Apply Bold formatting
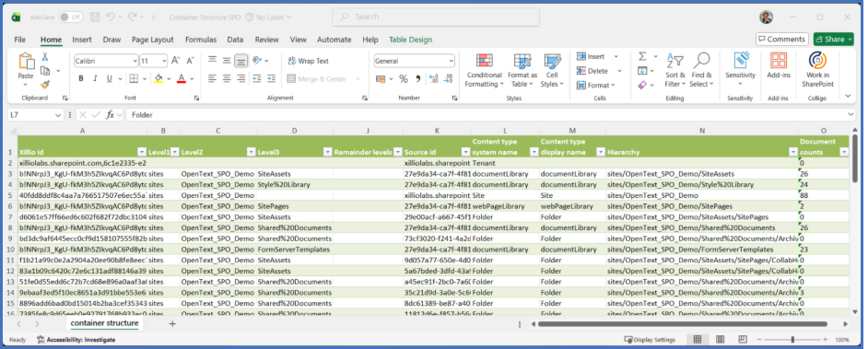Screen dimensions: 868x349 81,78
